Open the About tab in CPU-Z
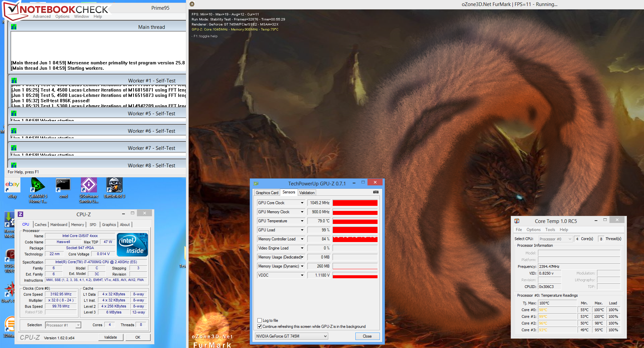Viewport: 644px width, 348px height. click(x=125, y=225)
